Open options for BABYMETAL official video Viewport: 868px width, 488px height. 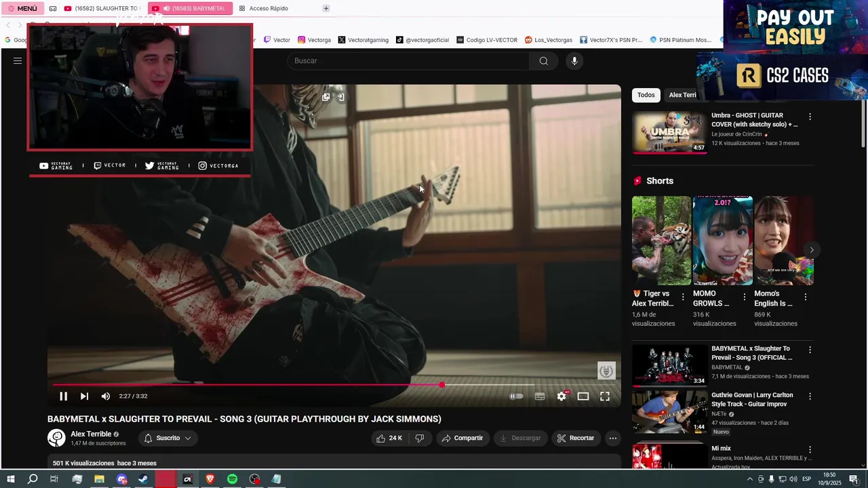pos(810,350)
